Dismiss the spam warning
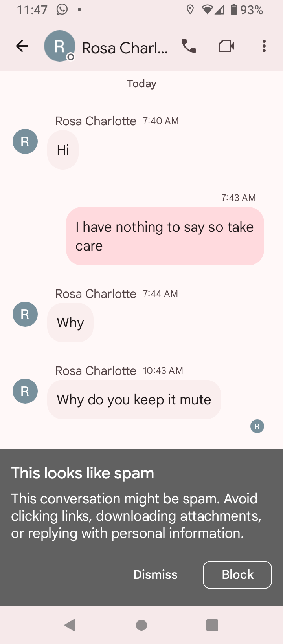The width and height of the screenshot is (283, 644). (x=155, y=574)
